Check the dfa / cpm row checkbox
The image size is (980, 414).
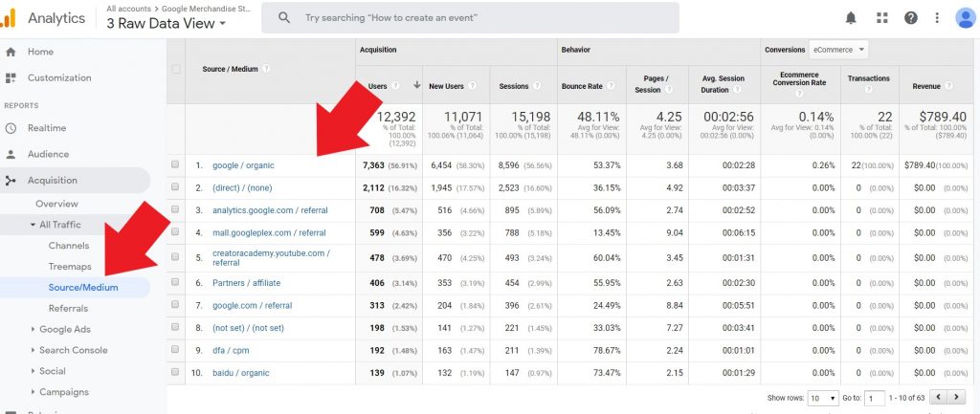(175, 350)
